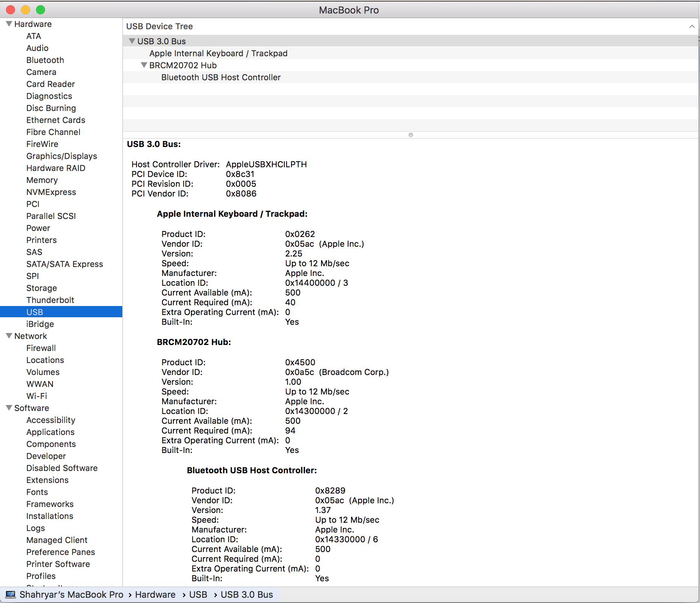This screenshot has width=700, height=603.
Task: Select WWAN under Network
Action: (x=40, y=384)
